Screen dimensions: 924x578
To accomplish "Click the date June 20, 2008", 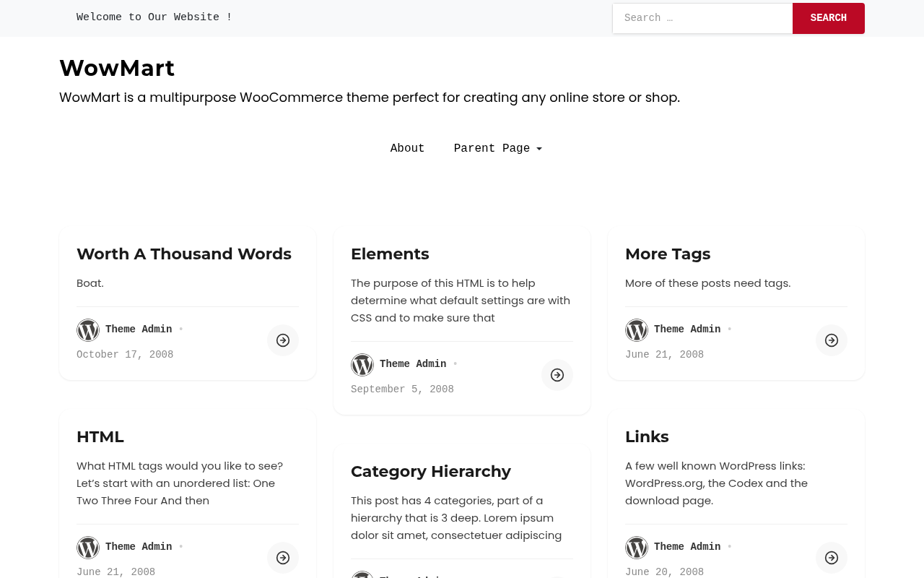I will click(x=664, y=572).
